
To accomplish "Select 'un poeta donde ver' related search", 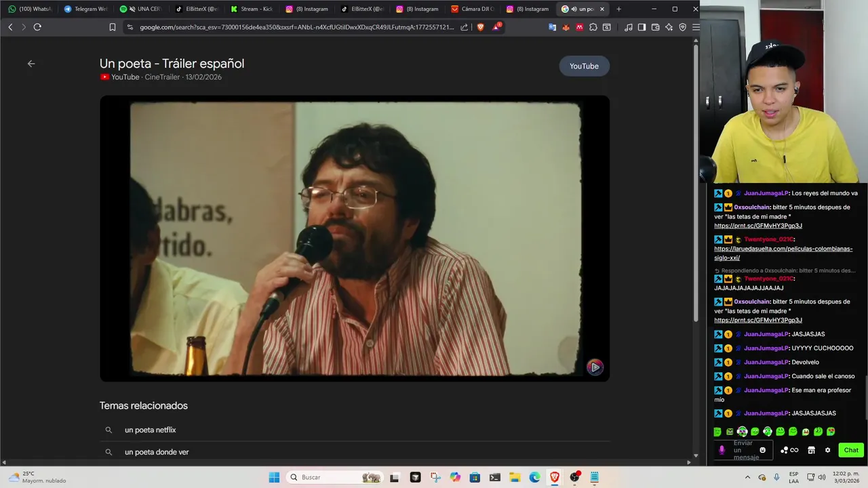I will click(157, 452).
